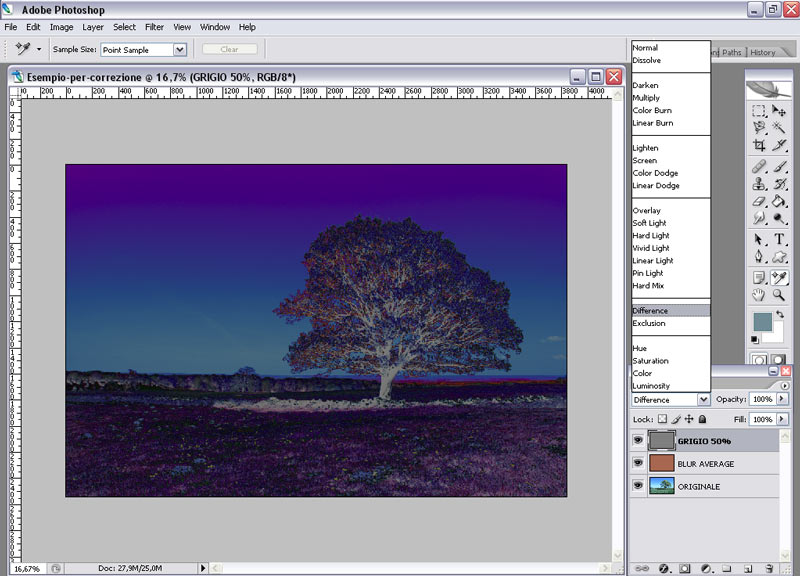Toggle visibility of BLUR AVERAGE layer
800x576 pixels.
pyautogui.click(x=639, y=463)
